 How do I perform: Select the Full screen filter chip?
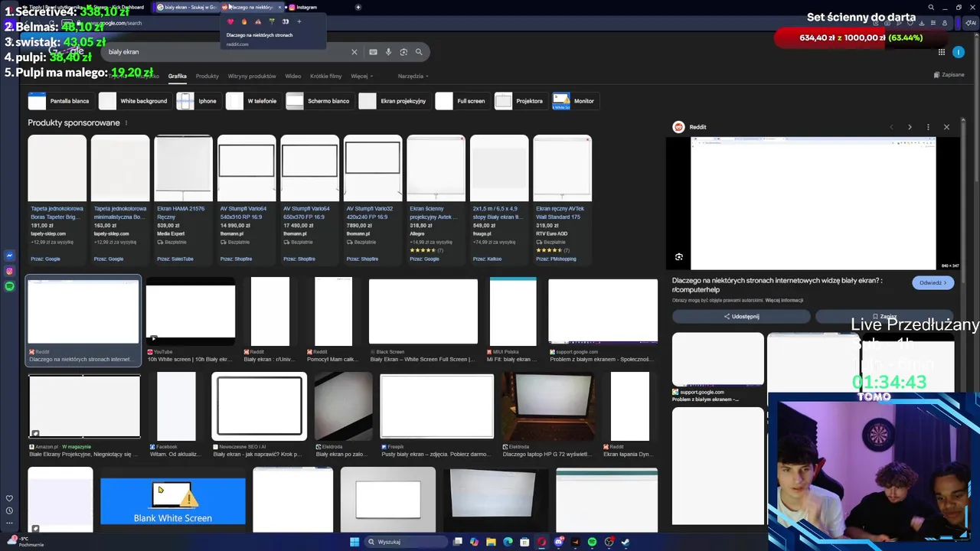(x=462, y=101)
